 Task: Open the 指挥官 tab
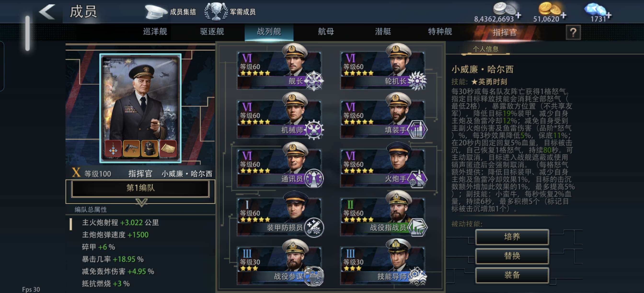point(505,33)
